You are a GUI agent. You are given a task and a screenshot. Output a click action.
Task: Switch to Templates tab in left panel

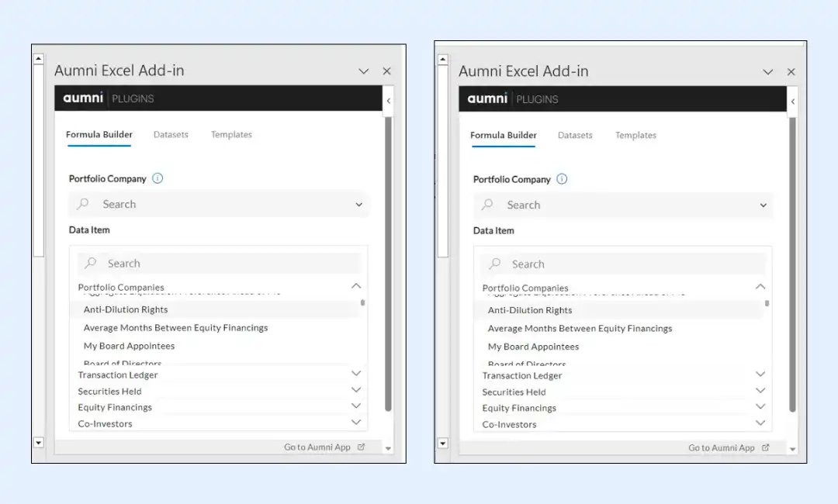231,135
